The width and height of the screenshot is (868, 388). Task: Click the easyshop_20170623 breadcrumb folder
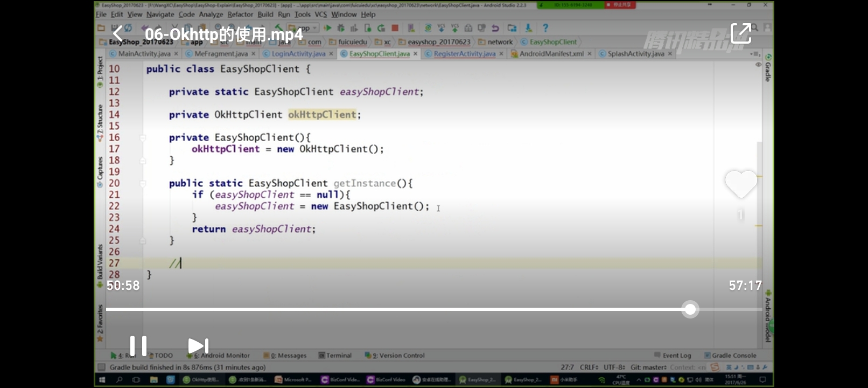pos(434,42)
